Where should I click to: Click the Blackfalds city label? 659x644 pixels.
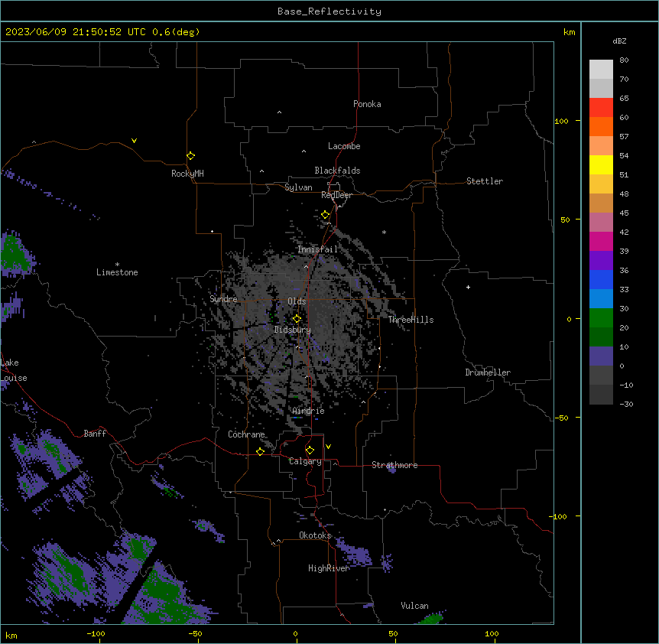[337, 171]
